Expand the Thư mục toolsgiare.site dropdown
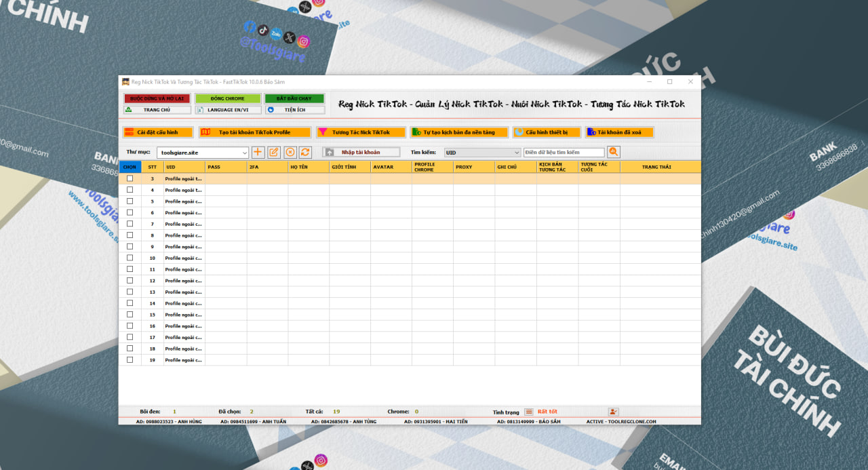 pos(244,153)
